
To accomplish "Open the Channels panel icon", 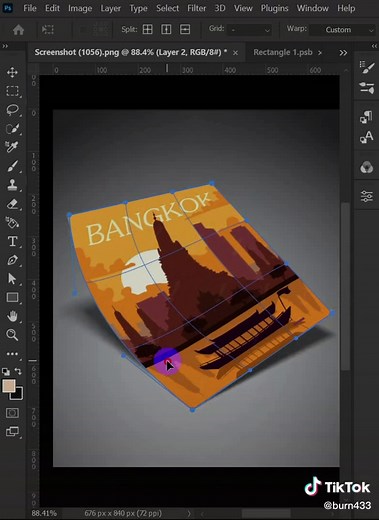I will tap(367, 167).
